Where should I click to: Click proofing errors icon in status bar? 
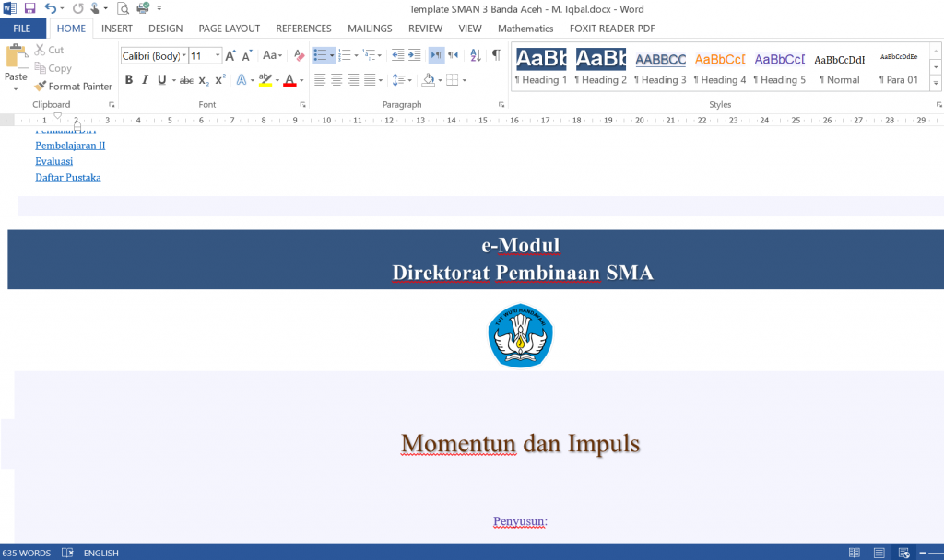tap(67, 553)
